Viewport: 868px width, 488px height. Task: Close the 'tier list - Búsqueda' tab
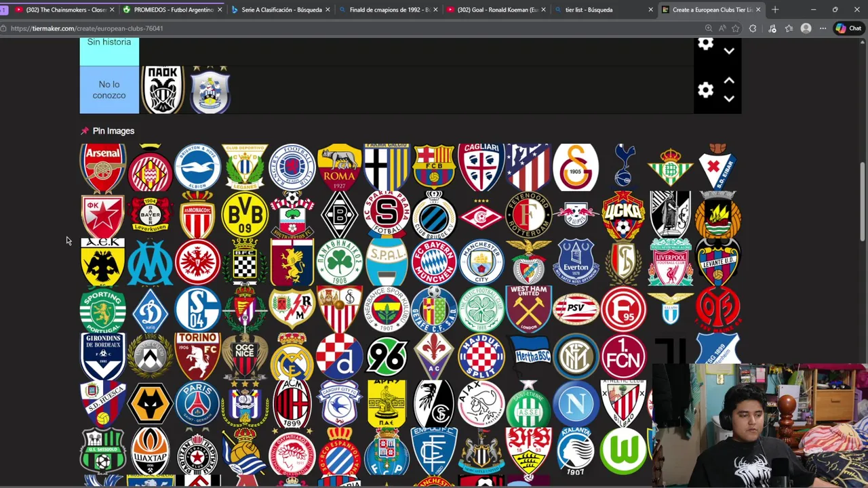coord(650,9)
